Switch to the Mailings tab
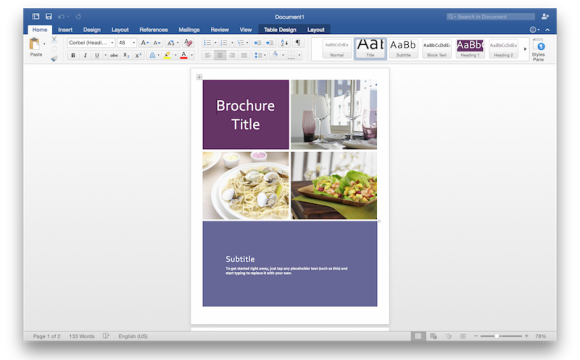 (189, 30)
